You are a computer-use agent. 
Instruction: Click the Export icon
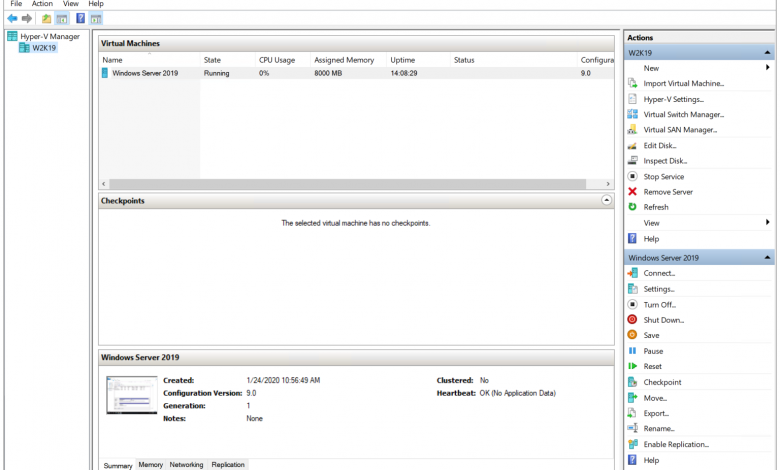pyautogui.click(x=632, y=413)
